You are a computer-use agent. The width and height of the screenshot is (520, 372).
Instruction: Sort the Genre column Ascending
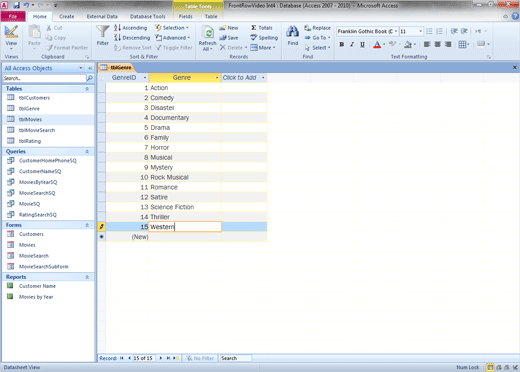point(130,28)
